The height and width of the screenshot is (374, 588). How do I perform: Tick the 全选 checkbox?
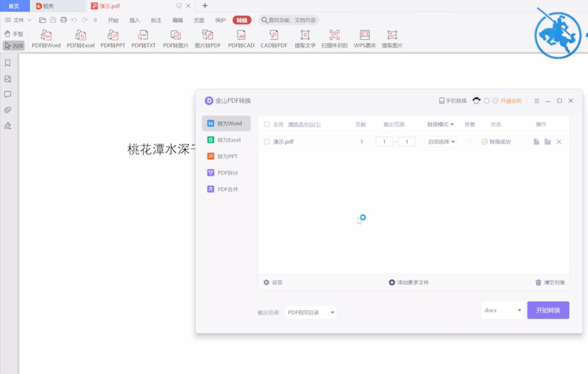267,124
